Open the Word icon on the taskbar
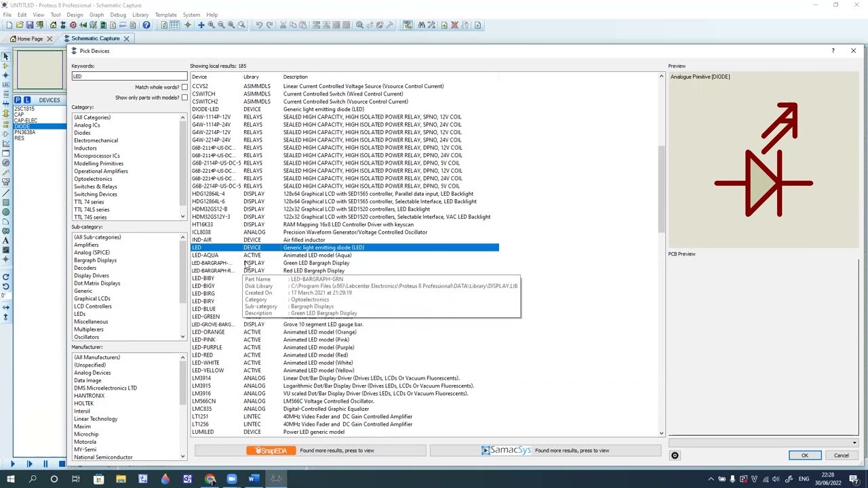Screen dimensions: 868x488 [x=253, y=479]
